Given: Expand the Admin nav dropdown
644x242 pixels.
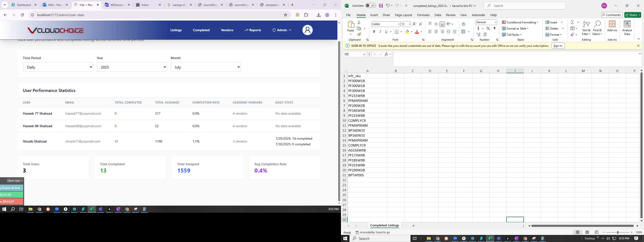Looking at the screenshot, I should (282, 30).
